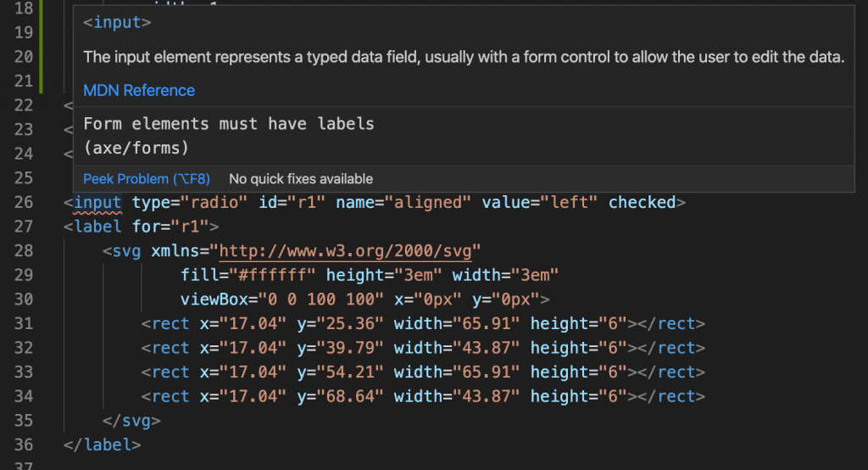Click the rect with y="54.21"
Viewport: 868px width, 470px height.
[423, 372]
